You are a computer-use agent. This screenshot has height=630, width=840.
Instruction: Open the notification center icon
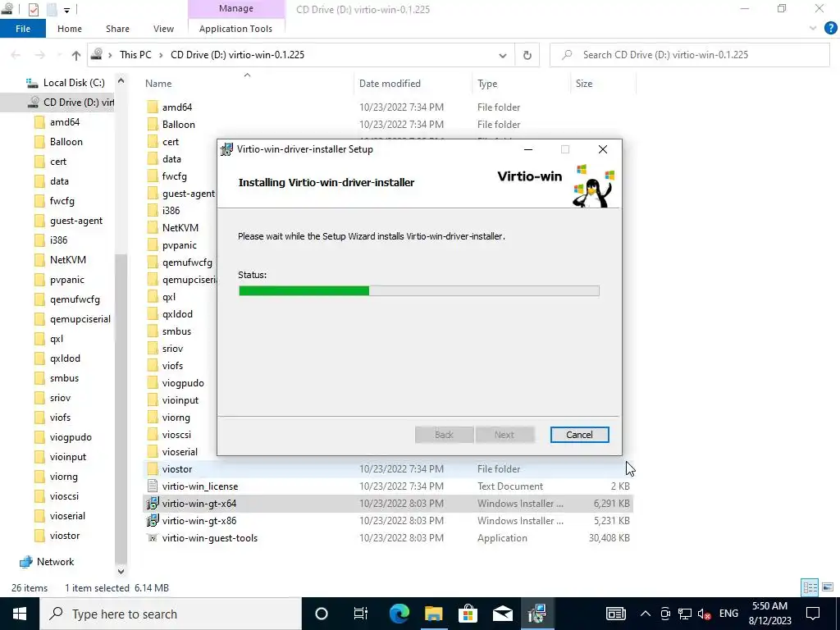(813, 614)
